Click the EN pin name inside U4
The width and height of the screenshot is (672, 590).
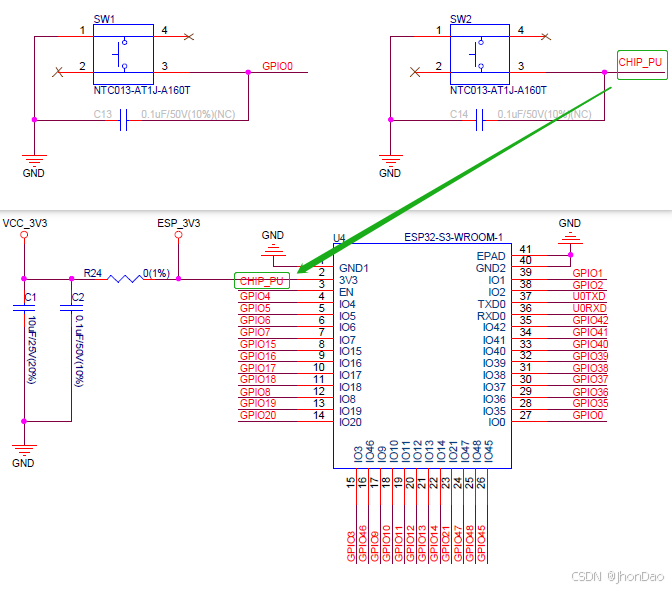[346, 293]
